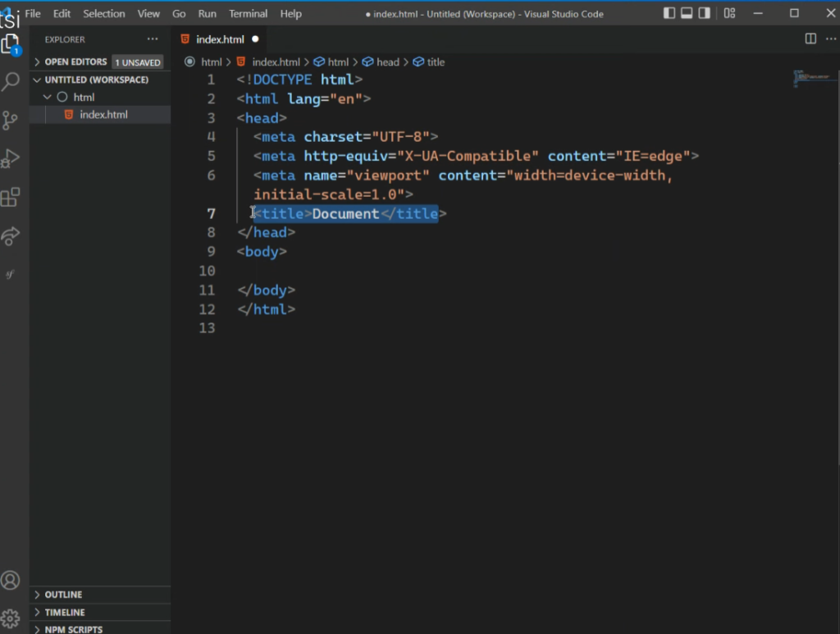This screenshot has width=840, height=634.
Task: Open the Accounts icon in activity bar
Action: pyautogui.click(x=11, y=581)
